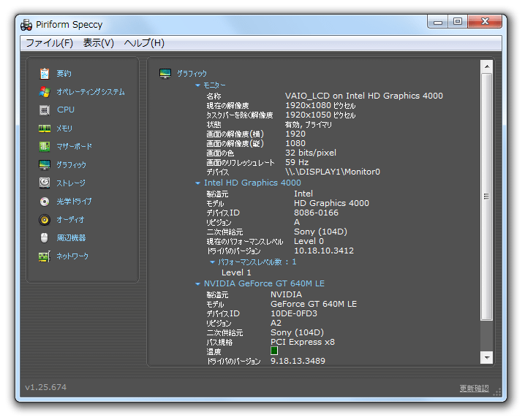Click the オーディオ speaker icon
This screenshot has height=420, width=525.
click(x=45, y=220)
